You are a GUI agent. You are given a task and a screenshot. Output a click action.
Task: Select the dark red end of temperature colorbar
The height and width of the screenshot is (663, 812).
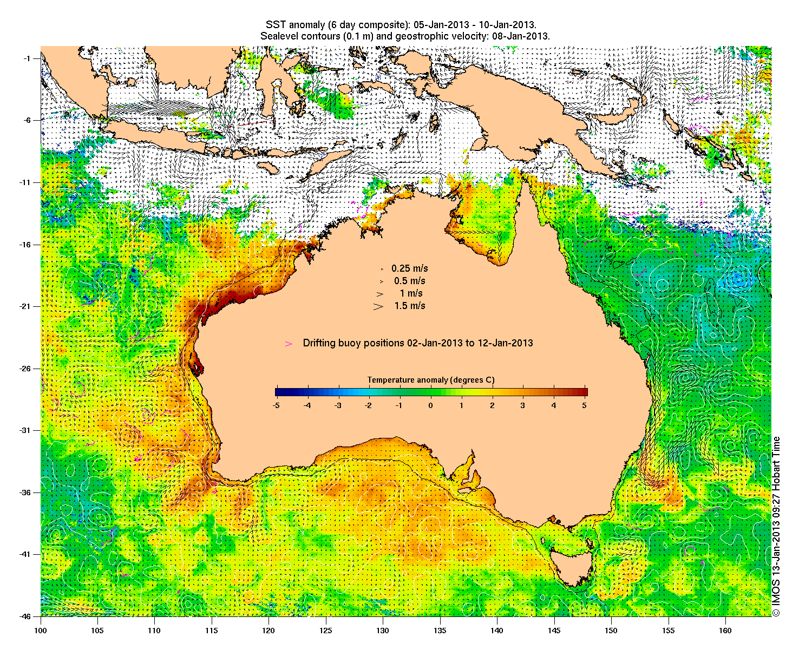pyautogui.click(x=584, y=392)
